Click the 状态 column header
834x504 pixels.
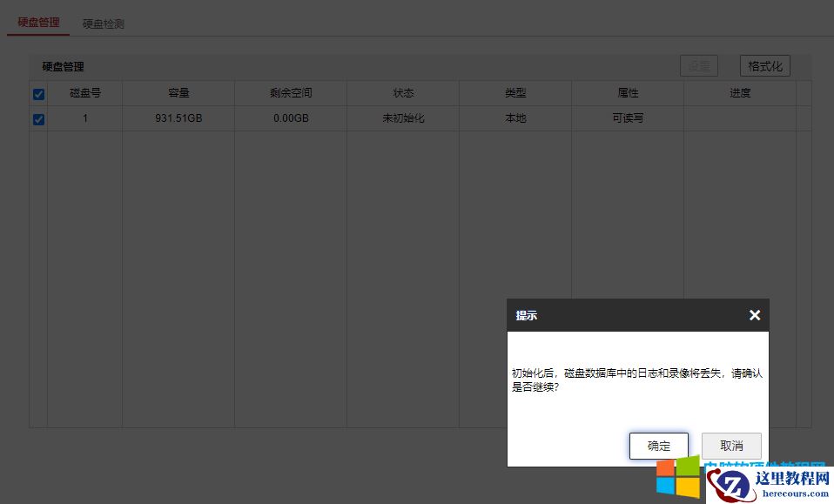coord(402,92)
